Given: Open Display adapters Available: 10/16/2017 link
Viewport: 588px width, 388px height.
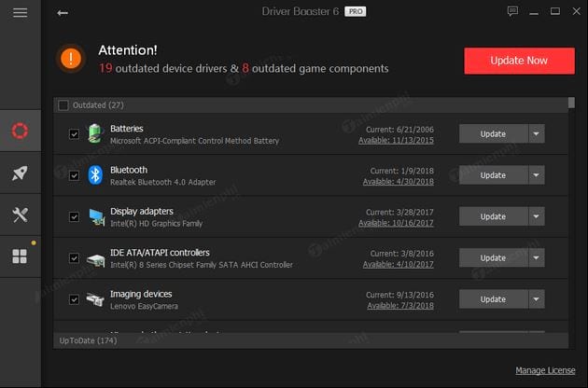Looking at the screenshot, I should coord(396,223).
